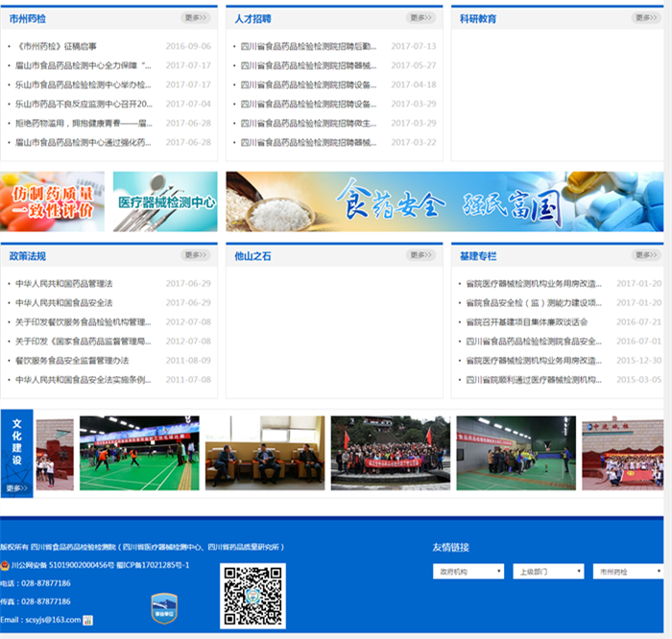Open 中华人民共和国药品管理法 article link

click(64, 284)
